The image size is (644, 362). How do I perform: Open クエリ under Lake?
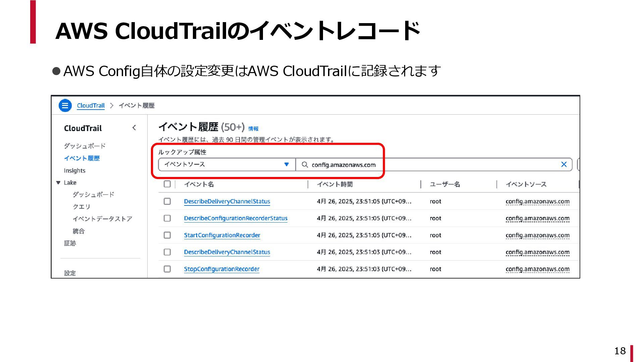click(x=82, y=207)
